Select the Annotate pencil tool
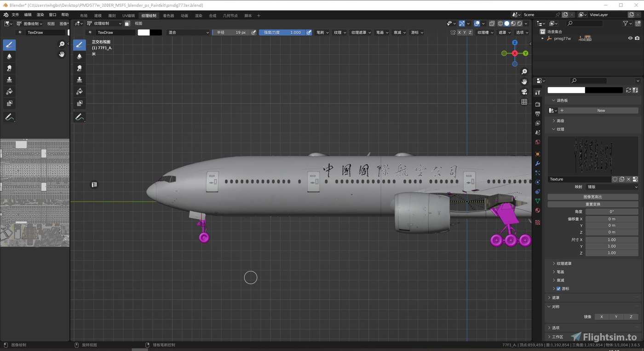The width and height of the screenshot is (644, 351). pyautogui.click(x=79, y=117)
